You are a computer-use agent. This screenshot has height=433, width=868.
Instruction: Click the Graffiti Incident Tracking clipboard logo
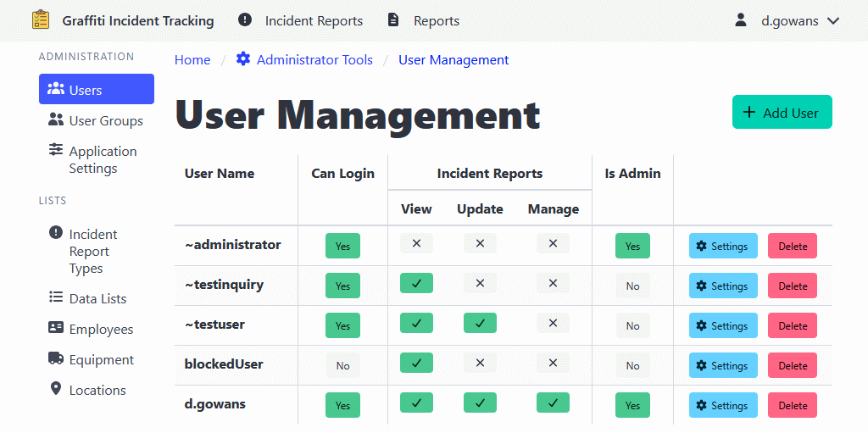pos(41,20)
